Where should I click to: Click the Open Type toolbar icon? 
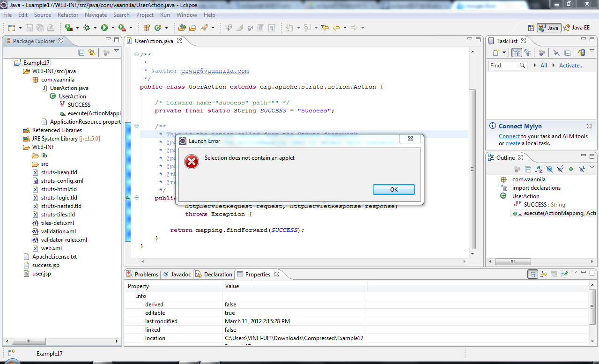[x=182, y=28]
